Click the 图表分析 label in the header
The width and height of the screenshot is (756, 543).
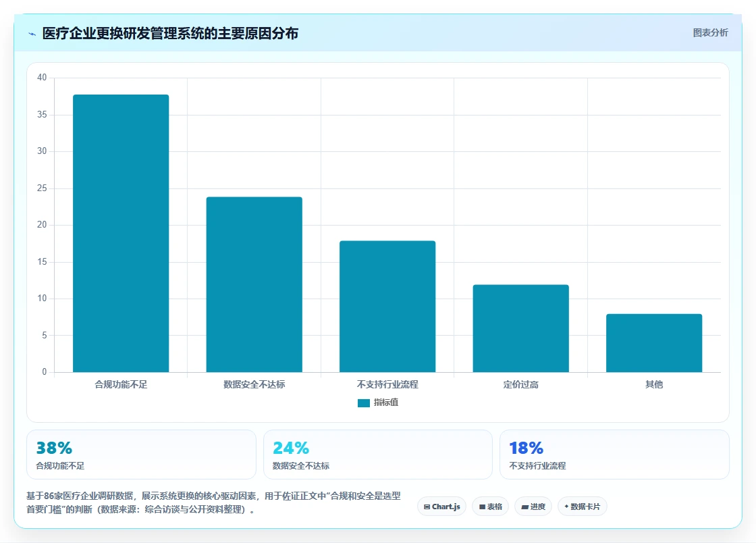(x=710, y=33)
